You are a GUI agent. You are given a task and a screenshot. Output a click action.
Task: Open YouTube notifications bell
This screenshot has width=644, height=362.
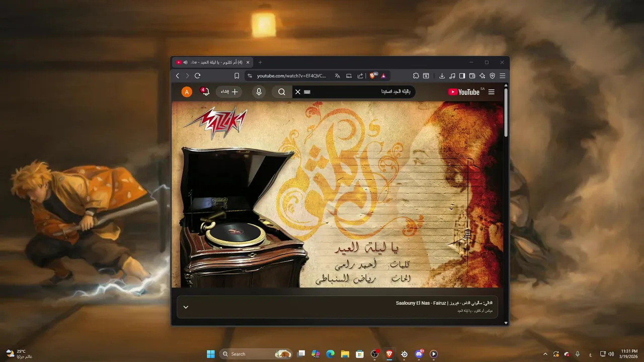click(x=205, y=92)
